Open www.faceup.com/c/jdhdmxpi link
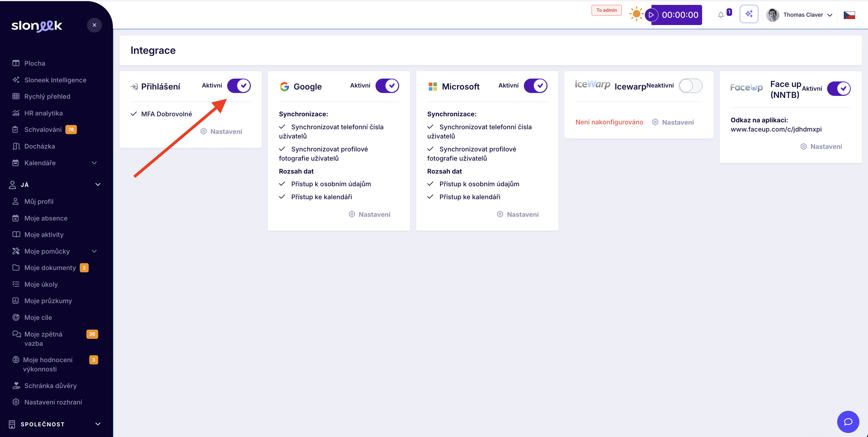The image size is (868, 437). point(776,129)
